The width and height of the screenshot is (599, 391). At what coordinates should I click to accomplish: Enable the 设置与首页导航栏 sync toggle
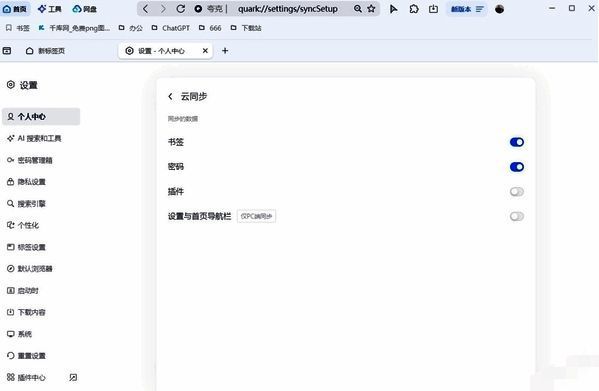coord(516,217)
